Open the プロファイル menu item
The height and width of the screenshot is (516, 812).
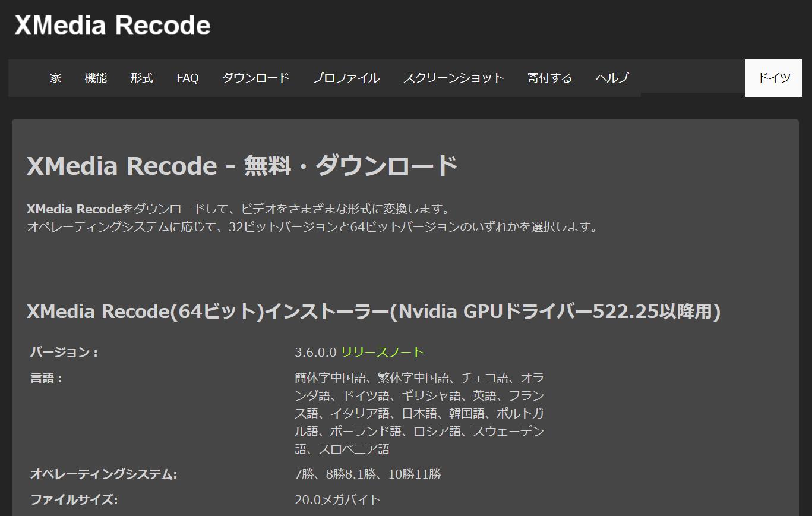346,78
